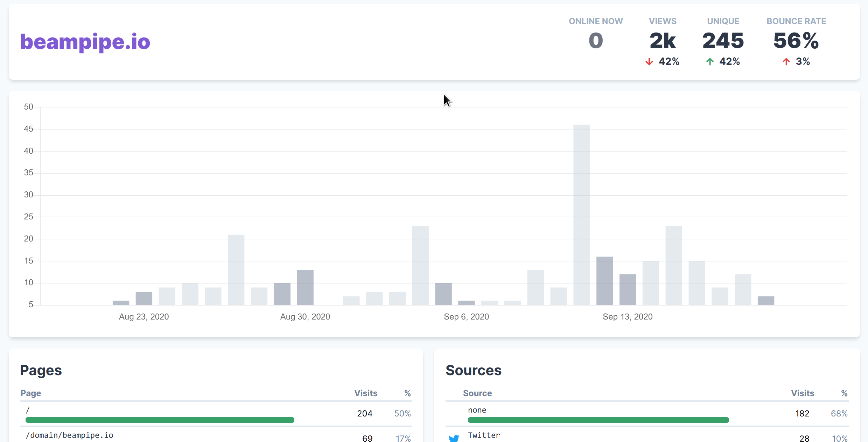Click the green bar for none source
Viewport: 868px width, 442px height.
pos(598,420)
